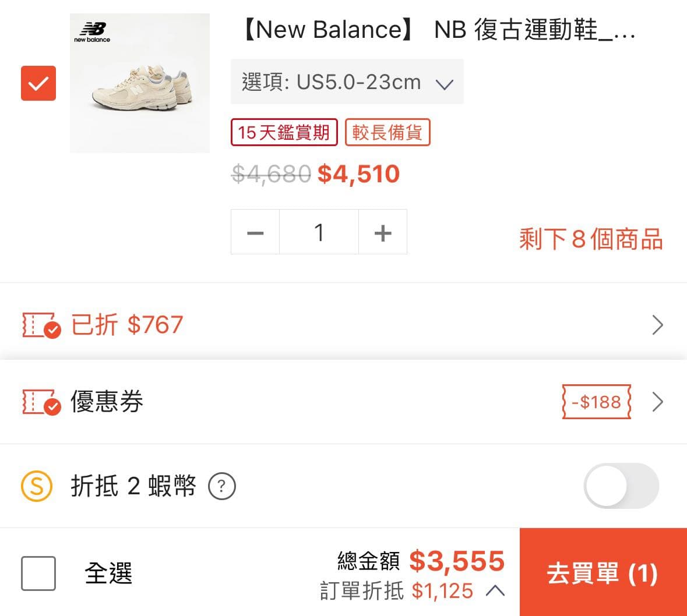Click the -$188 coupon voucher tag

tap(595, 402)
